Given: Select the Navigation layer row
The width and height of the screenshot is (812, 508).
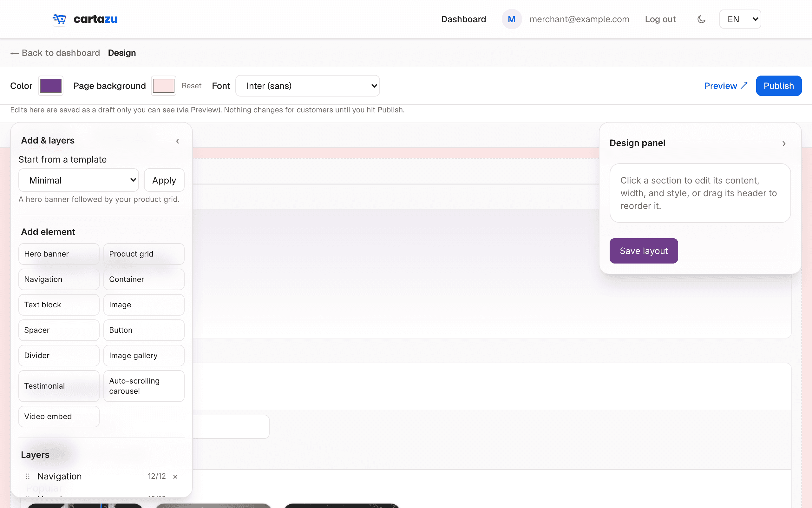Looking at the screenshot, I should [101, 476].
